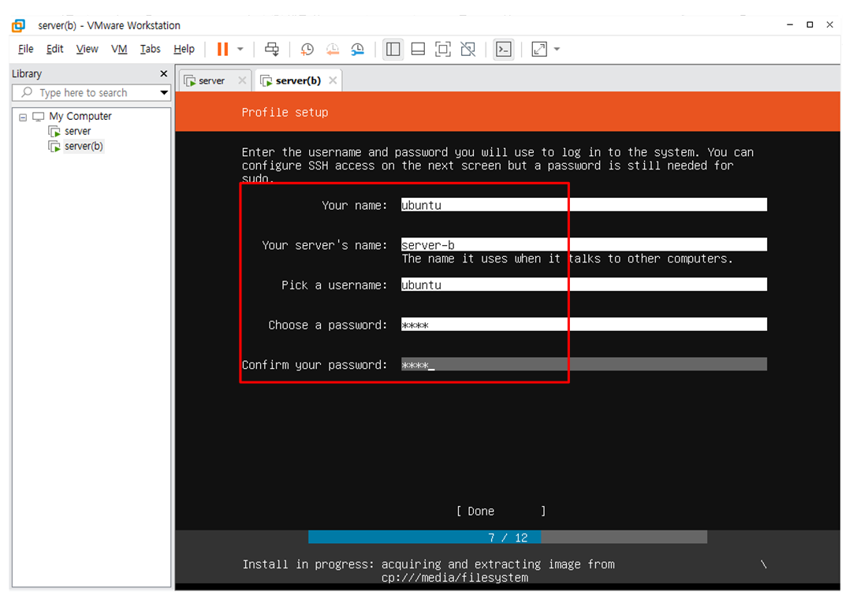Click the server name hint text
Screen dimensions: 868x603
[x=567, y=259]
